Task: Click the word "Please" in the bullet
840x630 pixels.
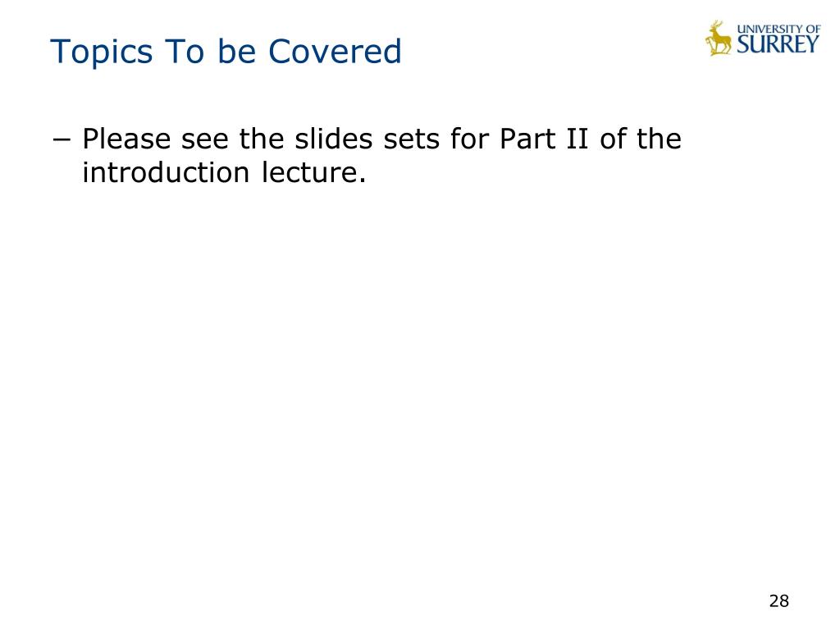Action: tap(126, 139)
